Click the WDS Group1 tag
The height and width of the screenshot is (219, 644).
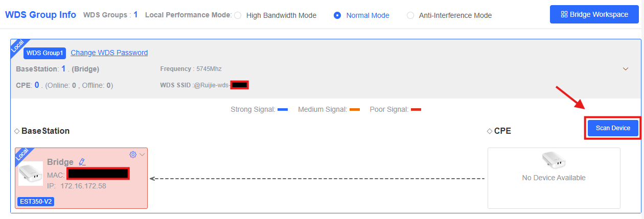[44, 53]
